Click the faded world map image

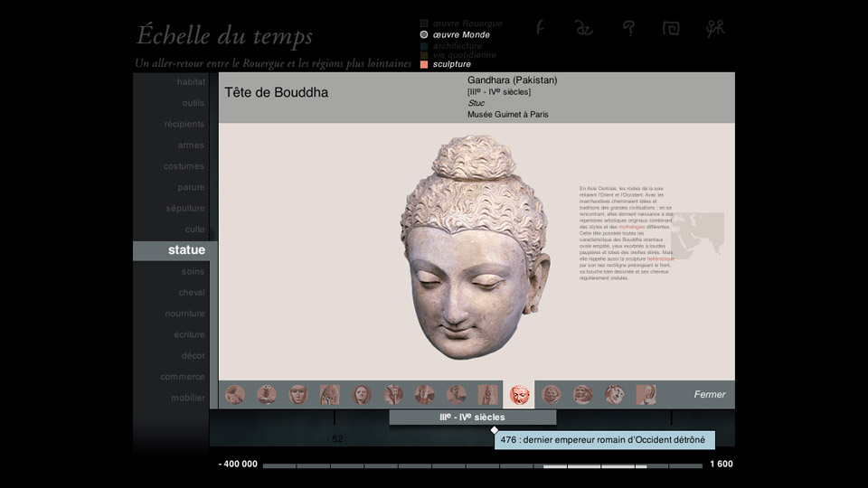click(x=697, y=235)
